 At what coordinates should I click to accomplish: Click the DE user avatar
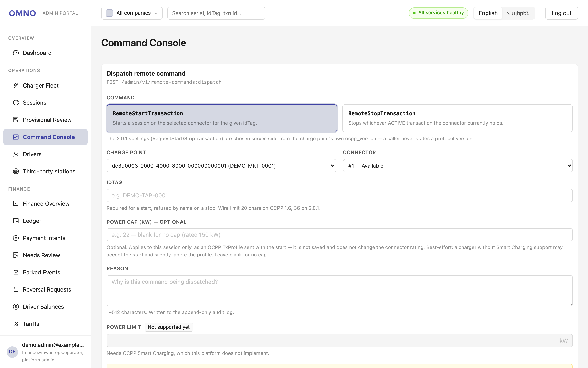tap(12, 352)
